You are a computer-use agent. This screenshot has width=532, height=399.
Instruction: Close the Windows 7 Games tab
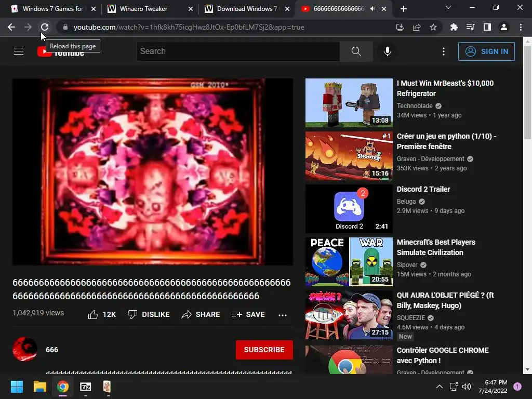(x=94, y=9)
